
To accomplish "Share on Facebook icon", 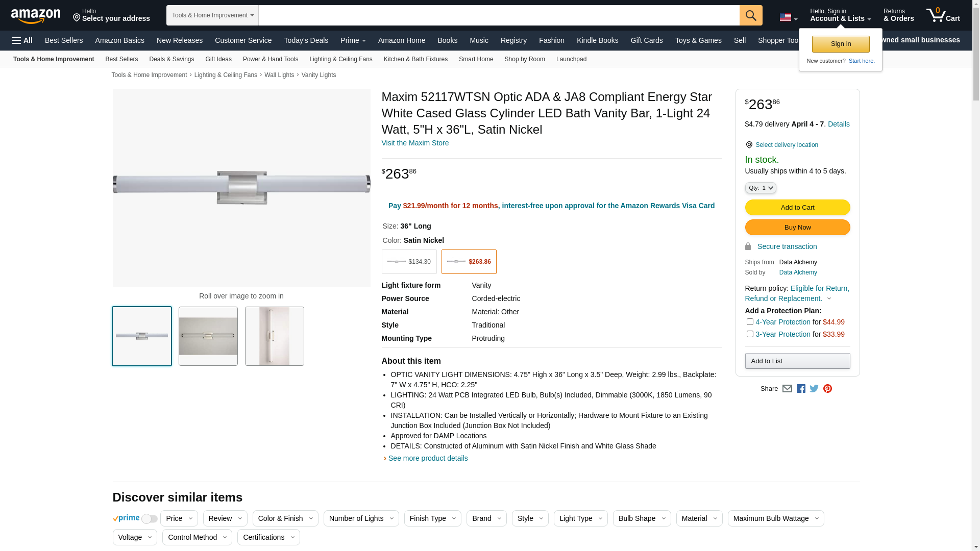I will click(x=801, y=389).
